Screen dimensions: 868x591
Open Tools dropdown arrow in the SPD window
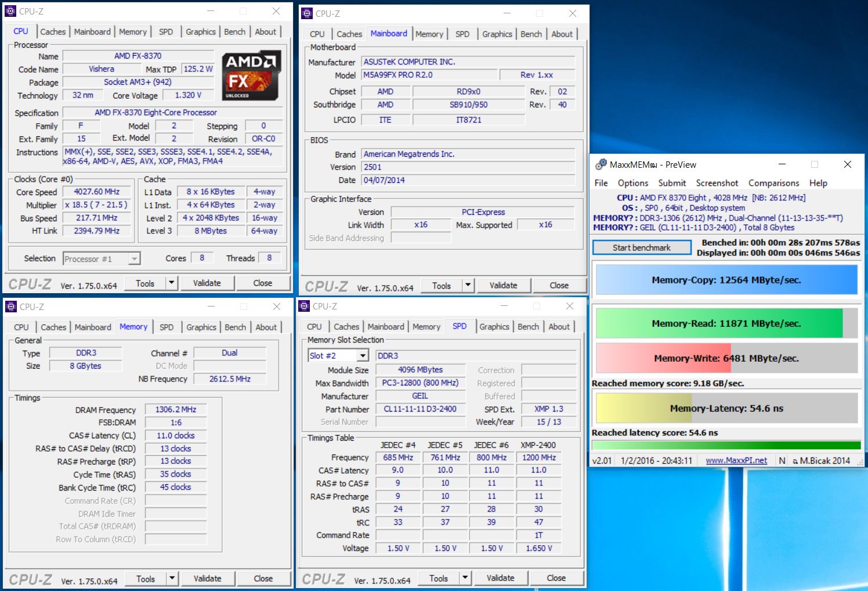coord(465,578)
